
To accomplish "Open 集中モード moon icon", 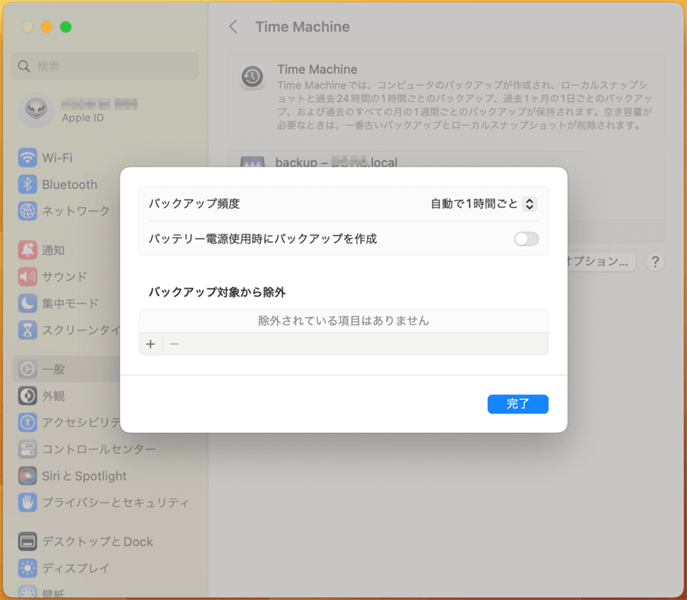I will coord(28,303).
